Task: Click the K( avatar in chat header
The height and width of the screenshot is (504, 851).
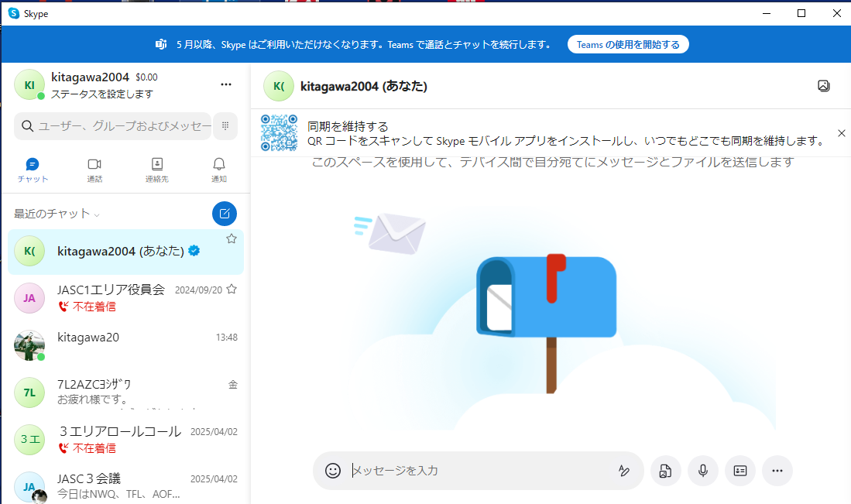Action: (x=279, y=86)
